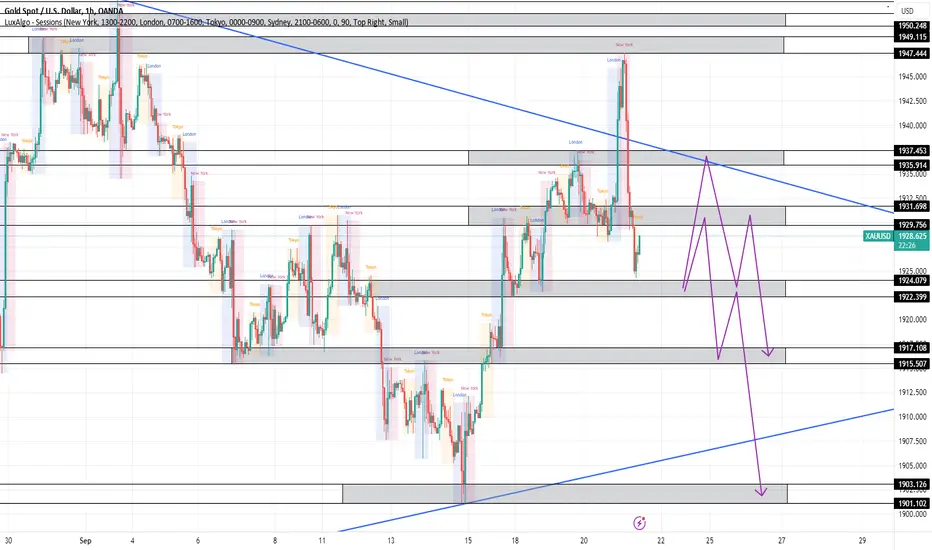Click date 22 on the time axis
This screenshot has width=932, height=550.
(x=660, y=541)
